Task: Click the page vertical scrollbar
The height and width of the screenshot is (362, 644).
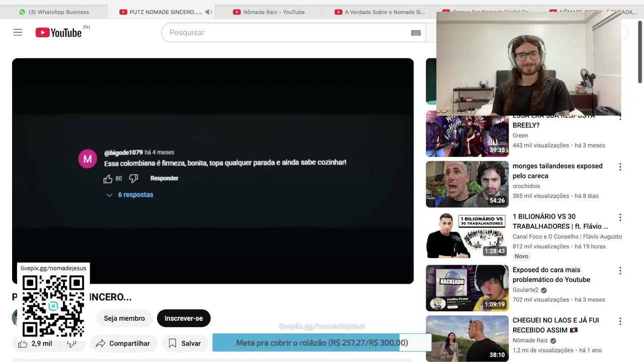Action: pos(640,52)
